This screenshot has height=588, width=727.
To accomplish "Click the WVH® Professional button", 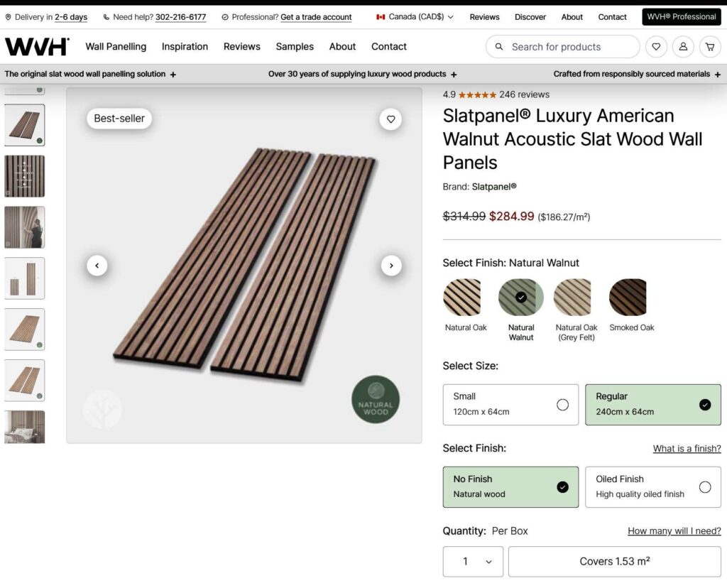I will click(682, 17).
